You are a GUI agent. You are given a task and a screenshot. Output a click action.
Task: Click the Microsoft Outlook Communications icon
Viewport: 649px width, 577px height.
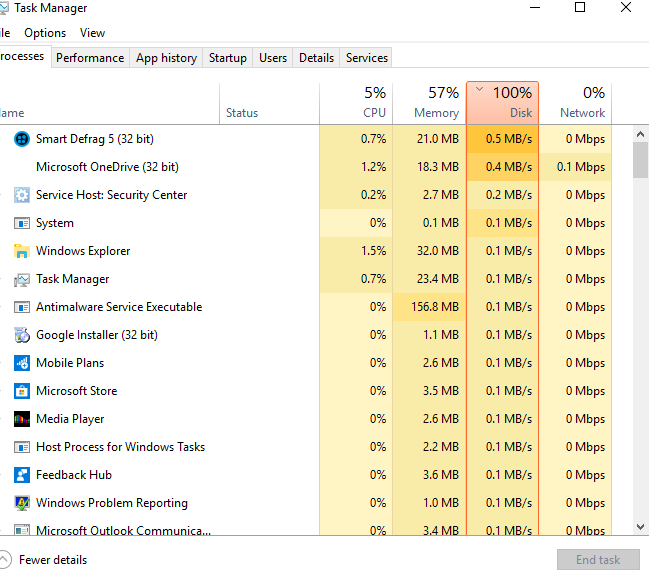[22, 530]
